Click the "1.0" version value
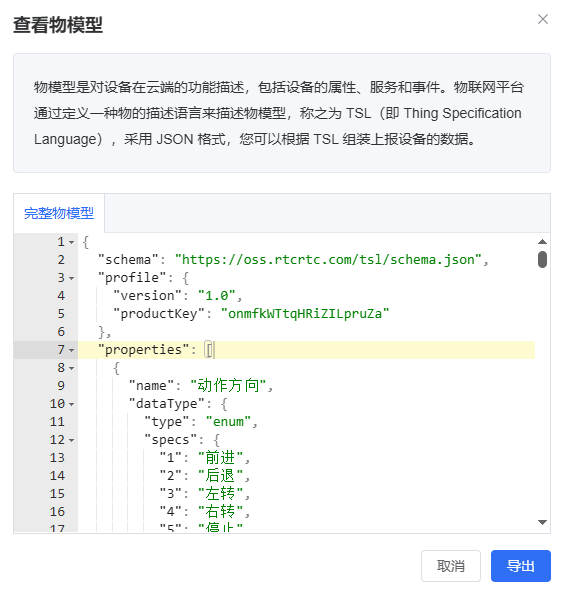 click(x=217, y=296)
